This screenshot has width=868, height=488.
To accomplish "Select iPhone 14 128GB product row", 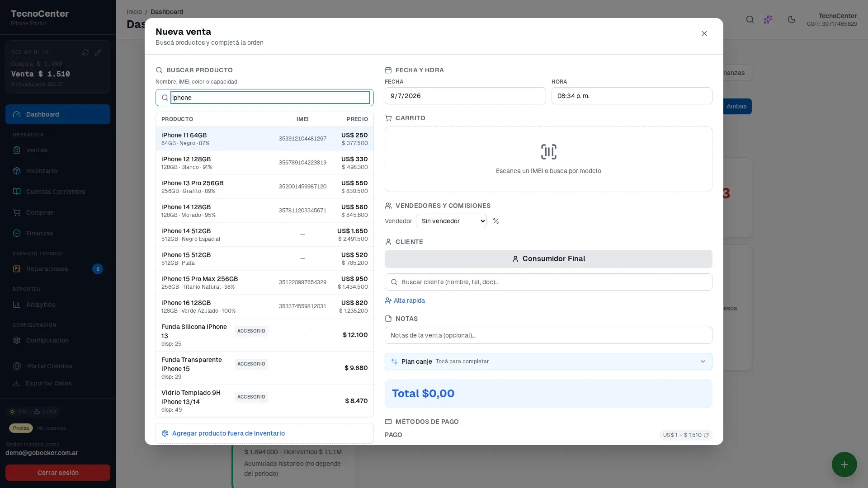I will (x=264, y=211).
